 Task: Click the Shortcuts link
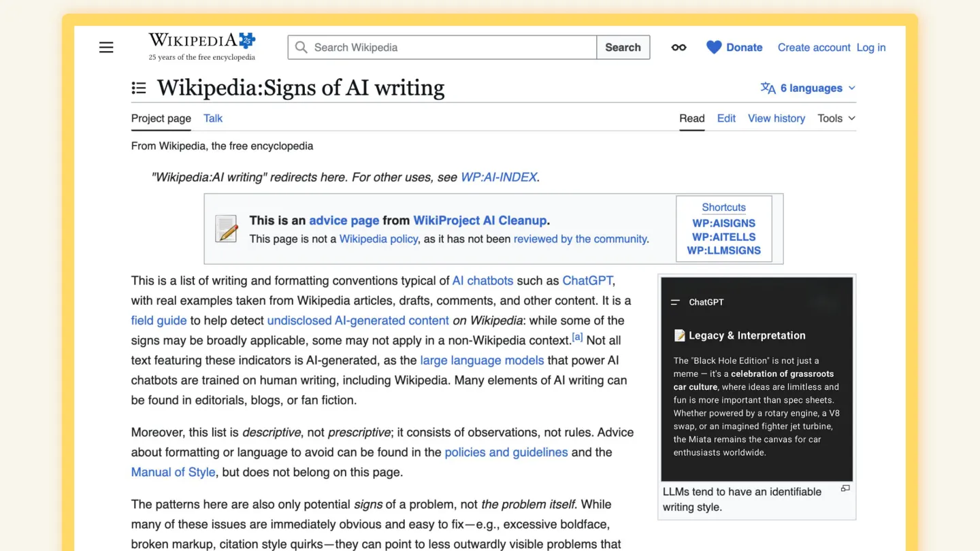(x=723, y=207)
